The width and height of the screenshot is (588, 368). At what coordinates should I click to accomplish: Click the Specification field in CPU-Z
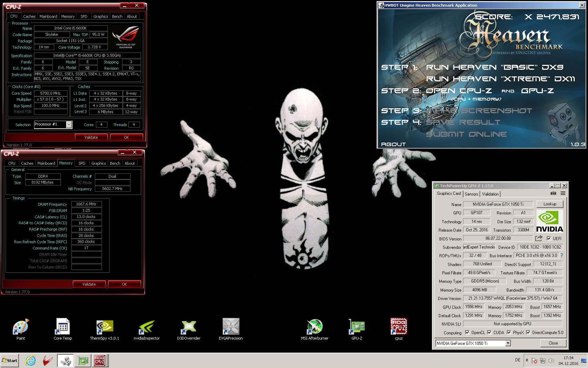pos(87,55)
